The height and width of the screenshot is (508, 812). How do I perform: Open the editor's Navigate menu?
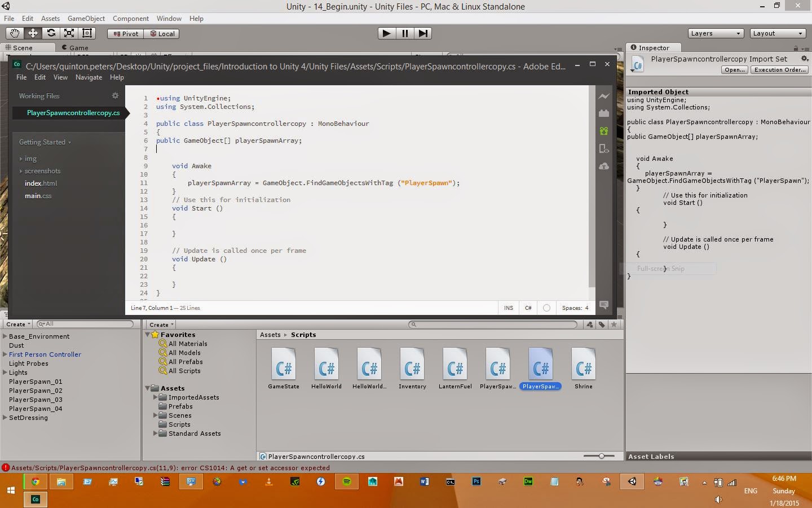tap(89, 77)
